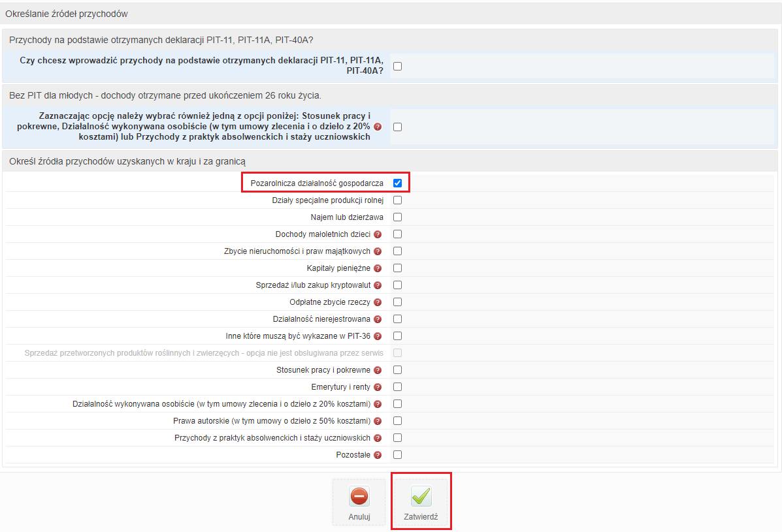
Task: Click 'Przychody na podstawie otrzymanych deklaracji' heading
Action: click(161, 40)
